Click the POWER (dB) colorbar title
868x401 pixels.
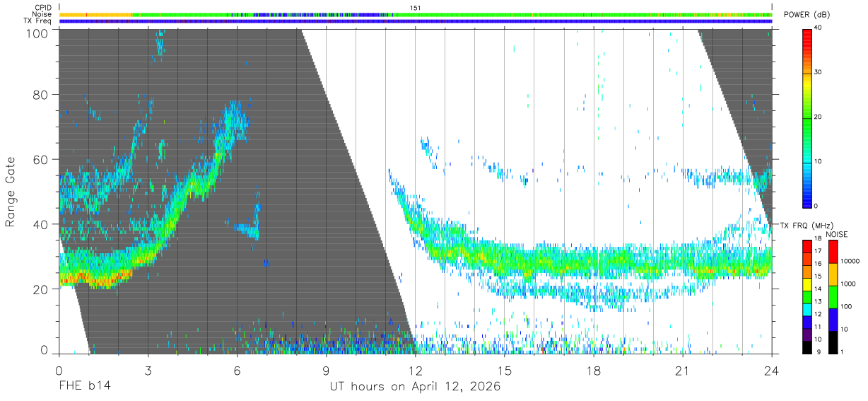tap(807, 16)
